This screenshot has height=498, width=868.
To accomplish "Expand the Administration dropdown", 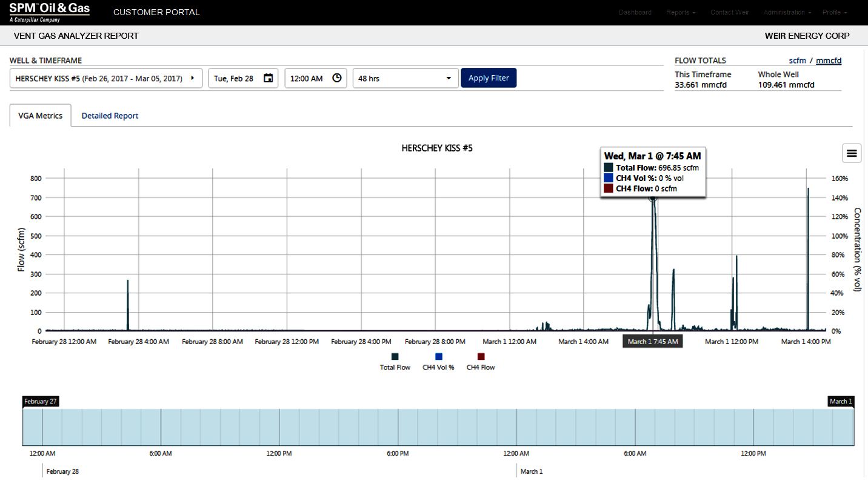I will tap(786, 12).
